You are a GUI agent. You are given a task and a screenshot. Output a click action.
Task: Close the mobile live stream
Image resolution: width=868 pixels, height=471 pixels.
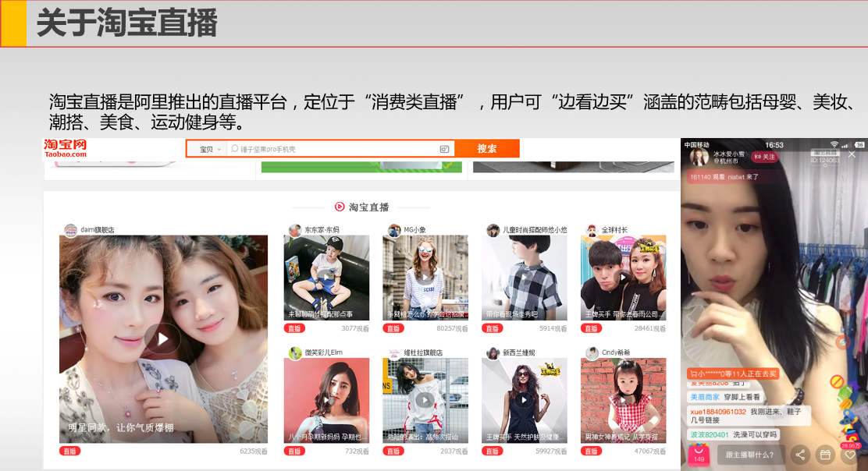pyautogui.click(x=852, y=154)
